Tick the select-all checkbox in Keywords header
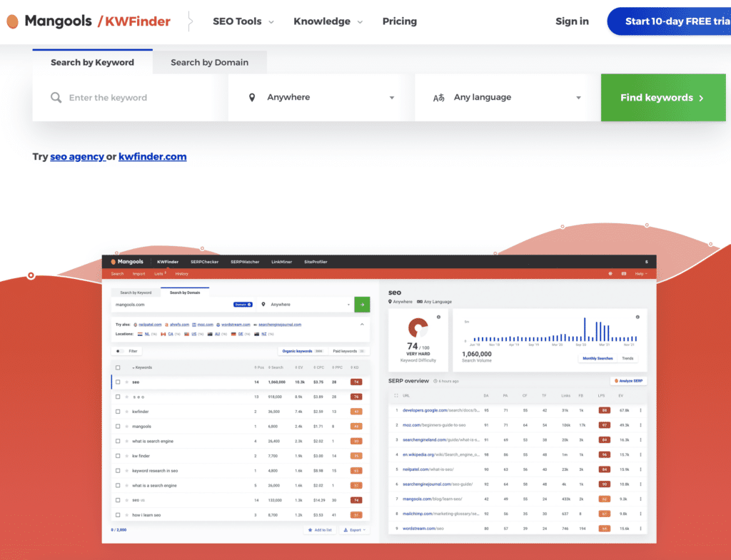Image resolution: width=731 pixels, height=560 pixels. (118, 367)
